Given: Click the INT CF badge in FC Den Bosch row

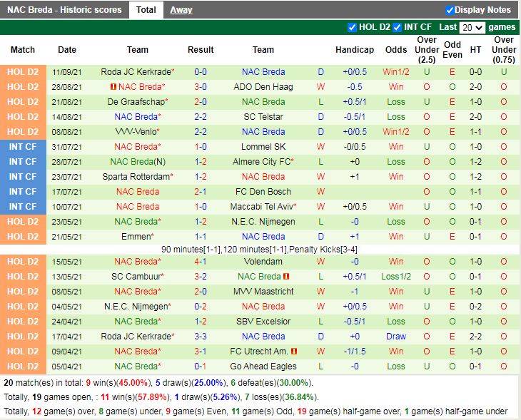Looking at the screenshot, I should (x=23, y=192).
